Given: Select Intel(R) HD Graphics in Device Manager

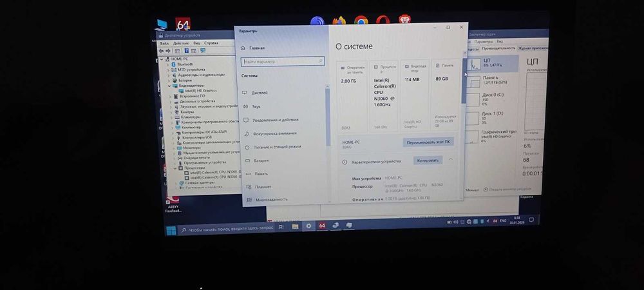Looking at the screenshot, I should coord(197,91).
